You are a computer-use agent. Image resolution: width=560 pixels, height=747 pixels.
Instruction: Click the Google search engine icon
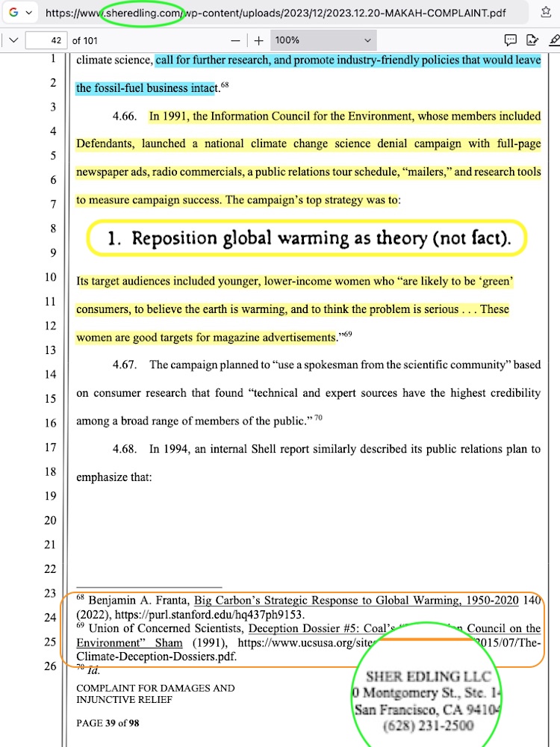pyautogui.click(x=13, y=13)
